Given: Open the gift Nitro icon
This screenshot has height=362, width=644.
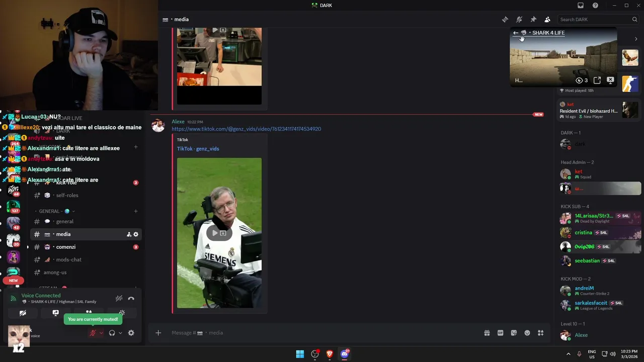Looking at the screenshot, I should tap(487, 333).
